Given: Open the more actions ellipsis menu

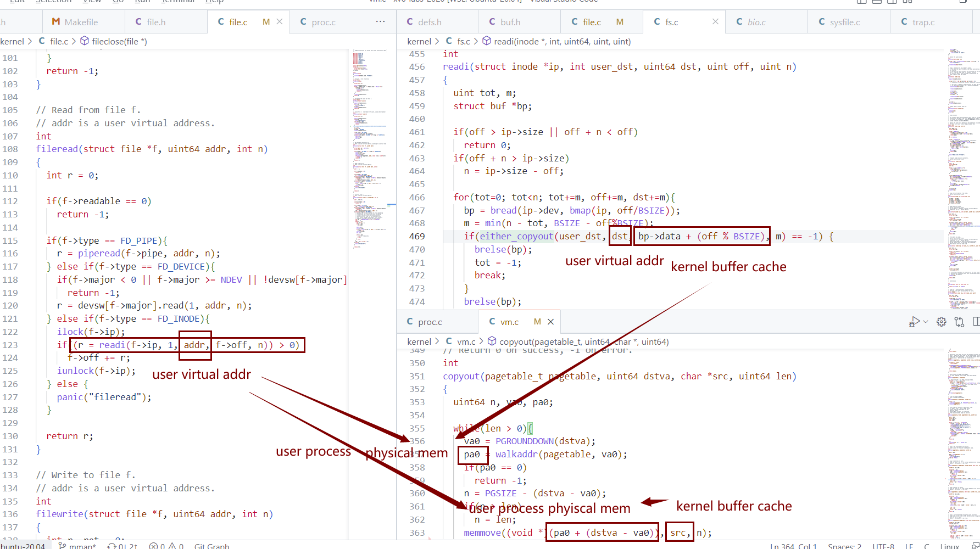Looking at the screenshot, I should tap(380, 22).
